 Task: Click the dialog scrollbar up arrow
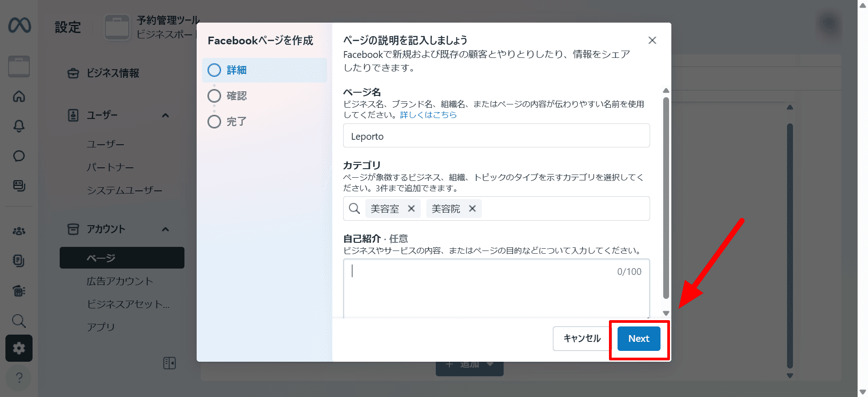pos(666,90)
